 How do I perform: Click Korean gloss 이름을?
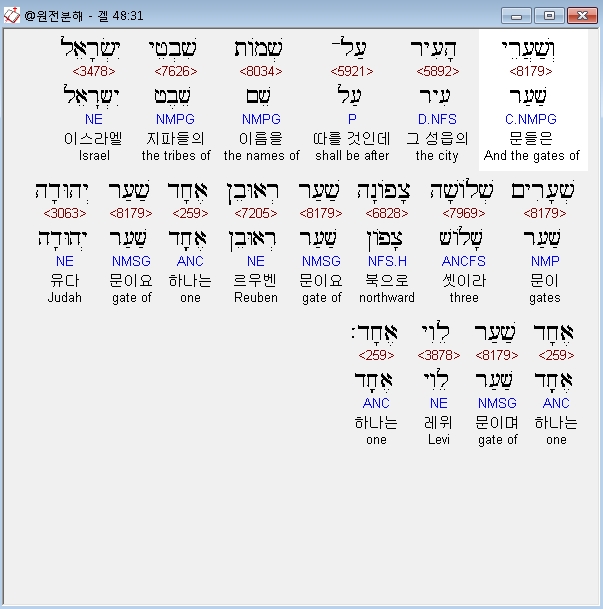tap(261, 139)
